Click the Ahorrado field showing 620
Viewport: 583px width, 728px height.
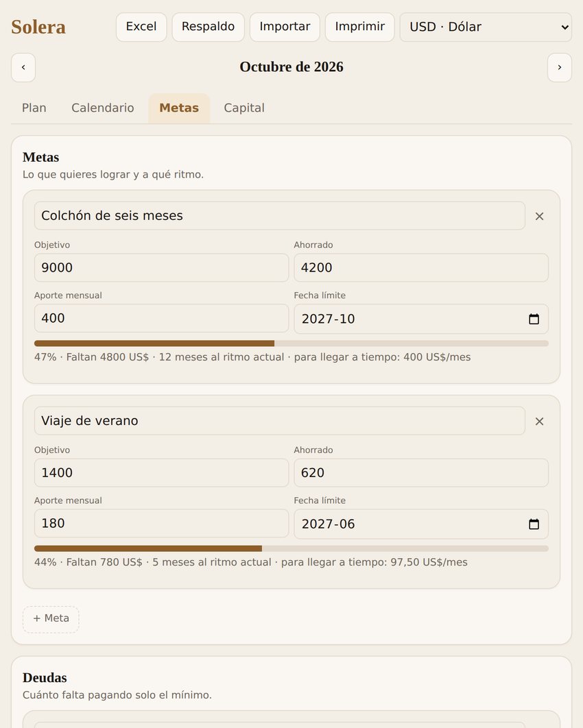click(x=421, y=473)
